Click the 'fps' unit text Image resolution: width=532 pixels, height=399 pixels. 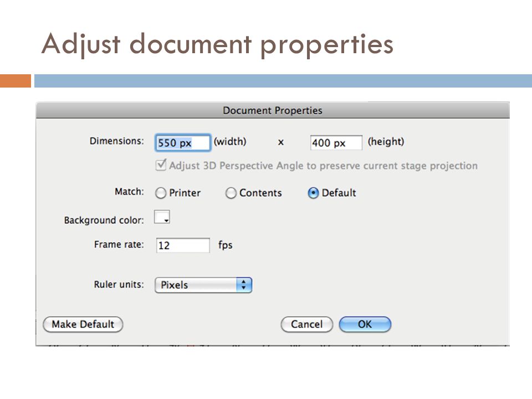tap(226, 245)
